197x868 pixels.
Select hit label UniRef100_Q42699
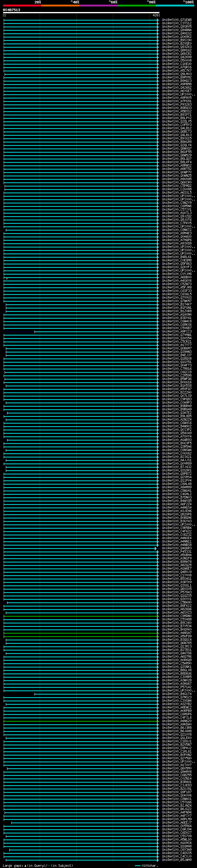click(176, 57)
